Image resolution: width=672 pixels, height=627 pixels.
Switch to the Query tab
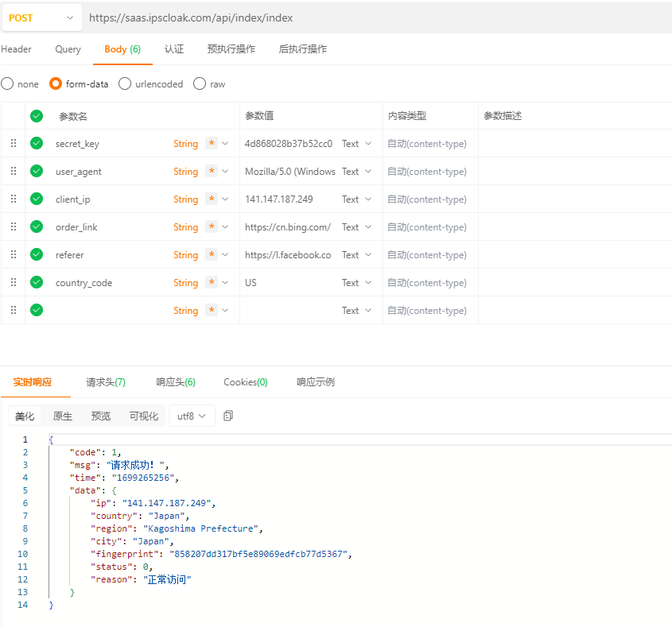pos(68,49)
